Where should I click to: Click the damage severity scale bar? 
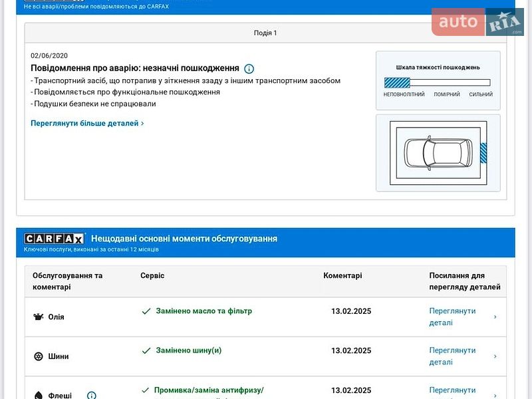(437, 83)
